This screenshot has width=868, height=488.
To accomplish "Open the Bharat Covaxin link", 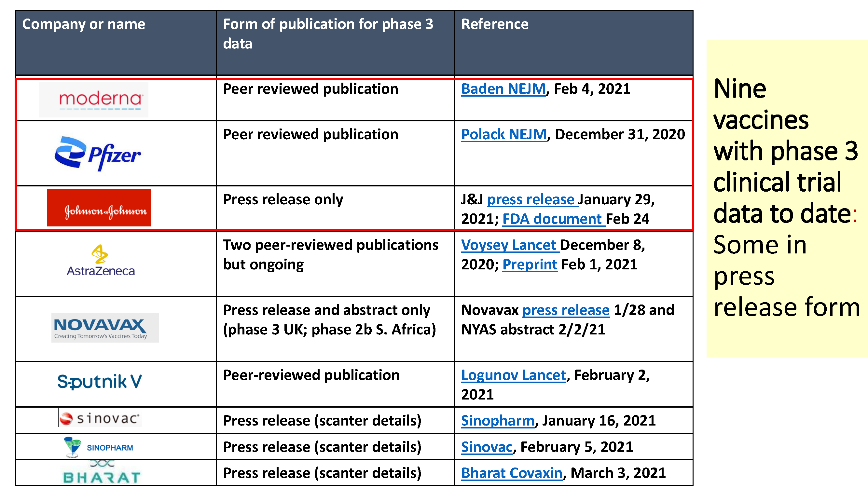I will click(x=512, y=473).
